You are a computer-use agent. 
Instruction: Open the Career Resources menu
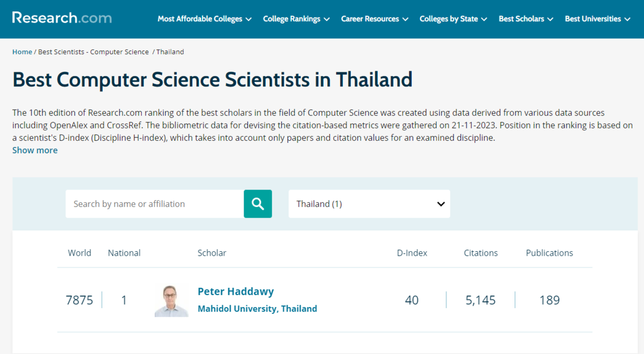point(374,19)
